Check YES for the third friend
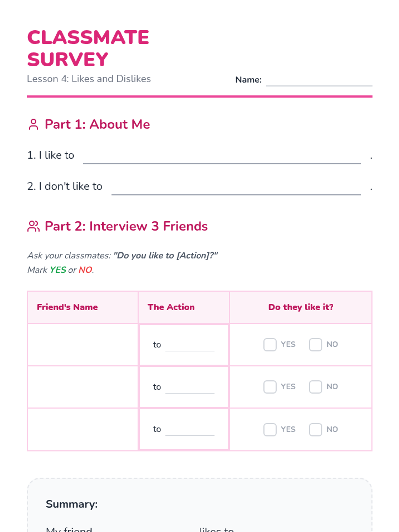This screenshot has width=399, height=532. tap(270, 429)
